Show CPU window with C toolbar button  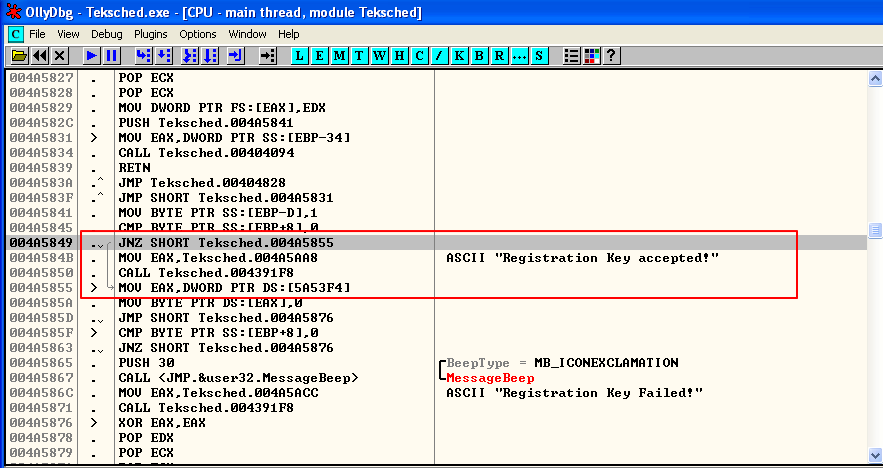click(x=419, y=55)
